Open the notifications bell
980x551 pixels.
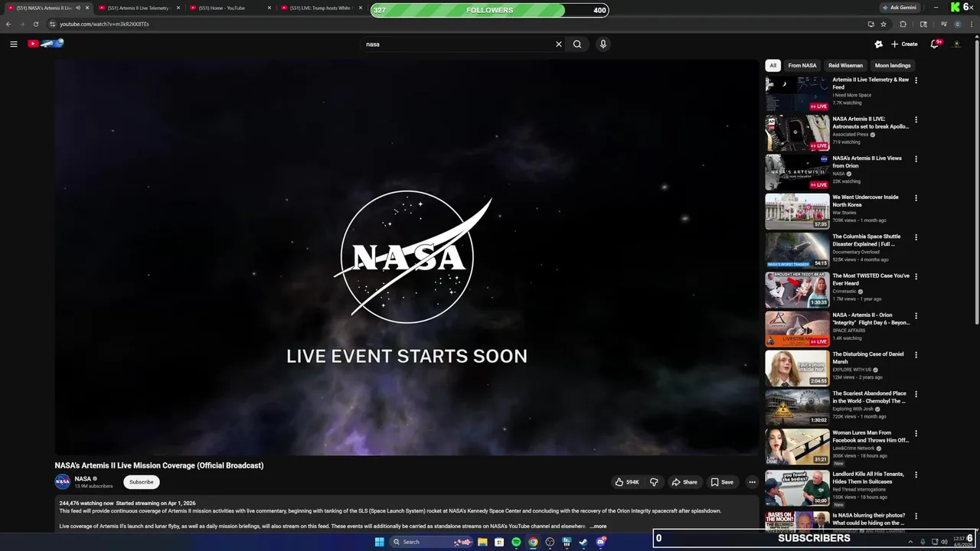click(935, 44)
